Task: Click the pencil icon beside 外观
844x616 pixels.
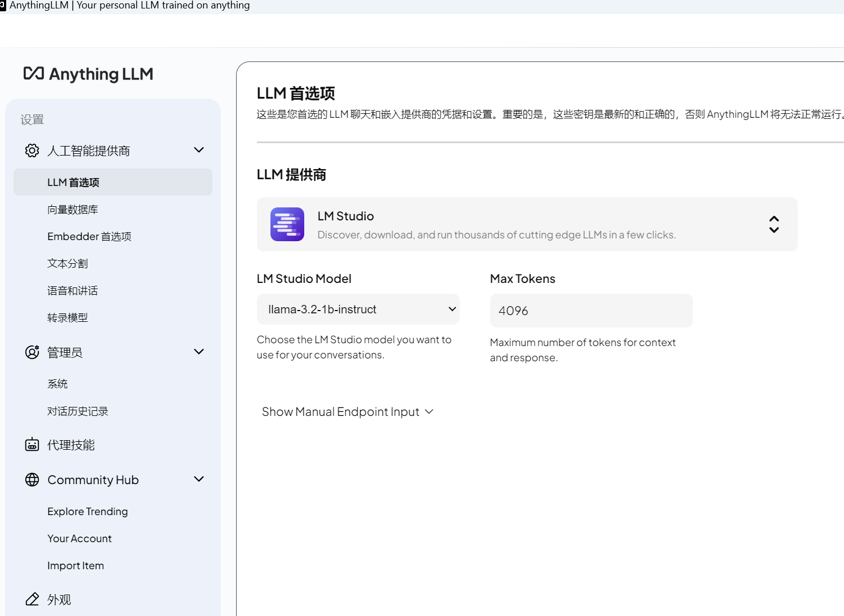Action: [x=32, y=599]
